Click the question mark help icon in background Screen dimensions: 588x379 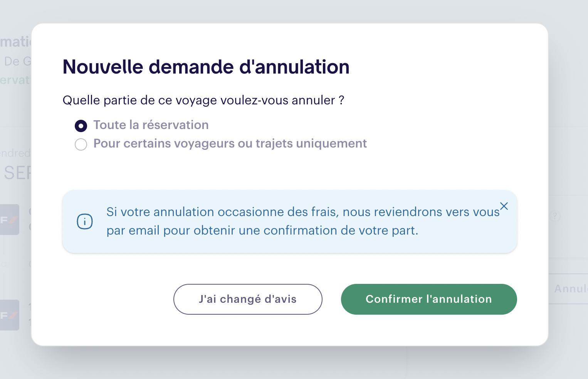(555, 216)
